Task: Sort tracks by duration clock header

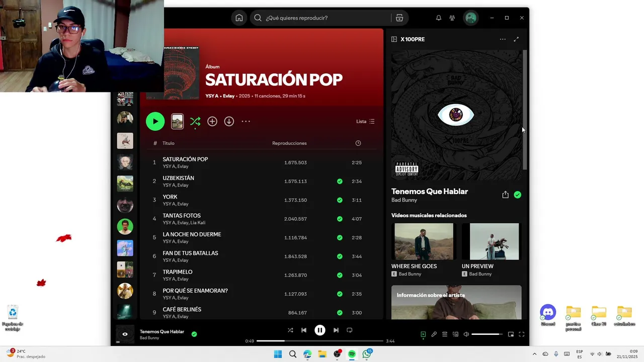Action: coord(358,143)
